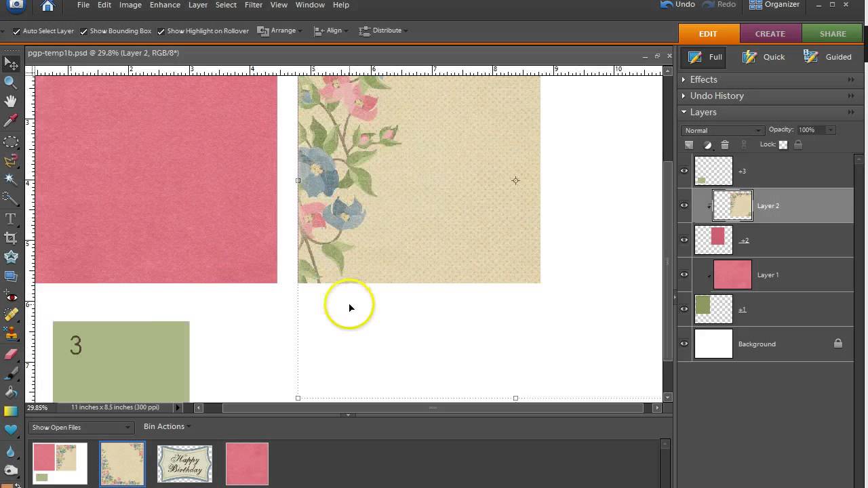Select the Quick Selection tool
The width and height of the screenshot is (868, 488).
point(11,198)
